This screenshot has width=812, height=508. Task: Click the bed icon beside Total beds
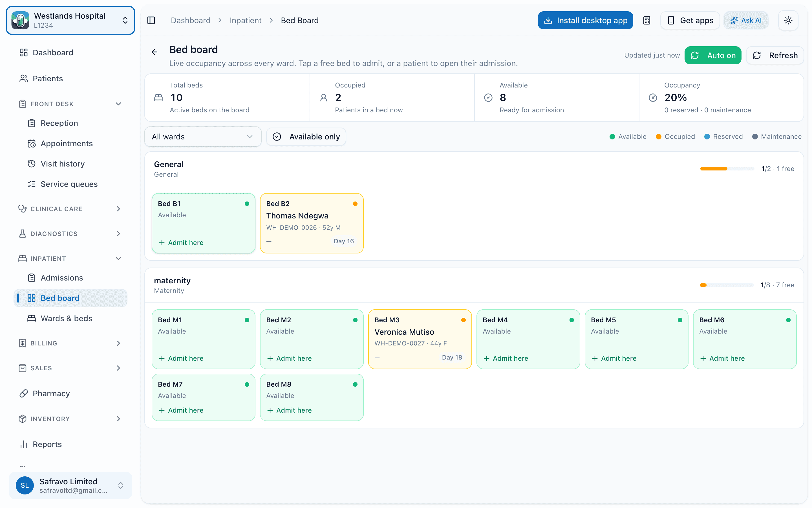pos(158,97)
